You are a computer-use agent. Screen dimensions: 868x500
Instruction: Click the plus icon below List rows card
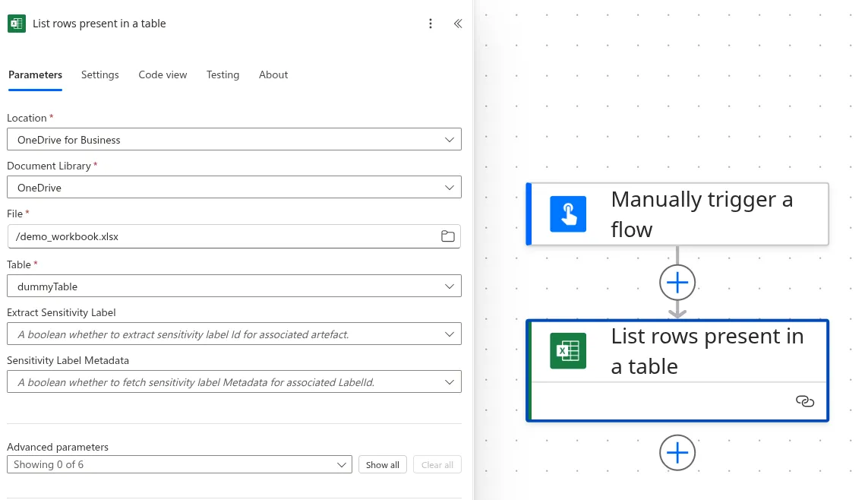point(677,452)
